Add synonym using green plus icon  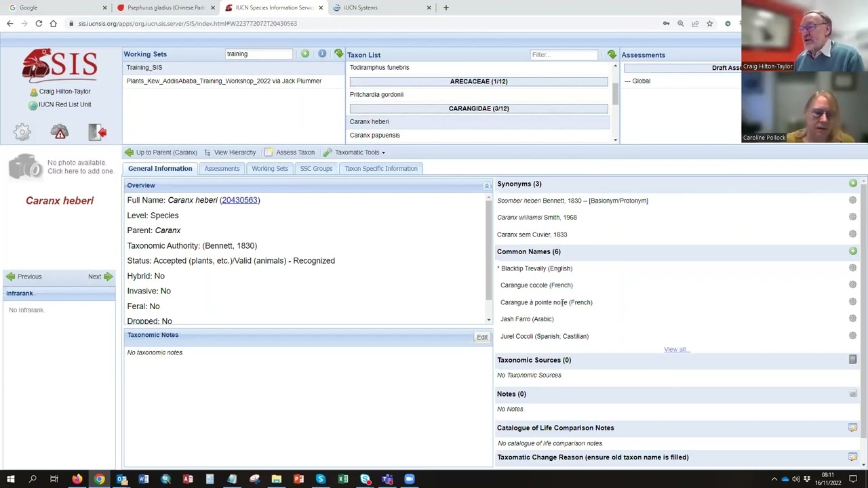[x=852, y=184]
